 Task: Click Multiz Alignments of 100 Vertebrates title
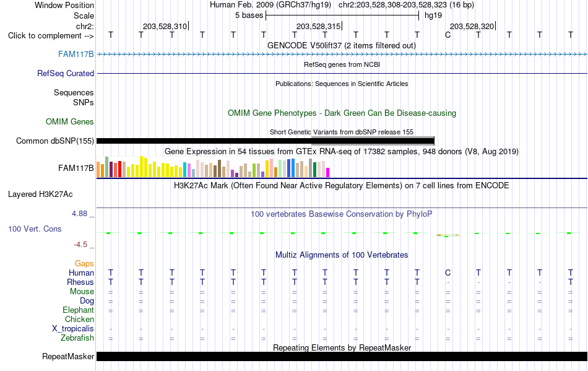[342, 255]
